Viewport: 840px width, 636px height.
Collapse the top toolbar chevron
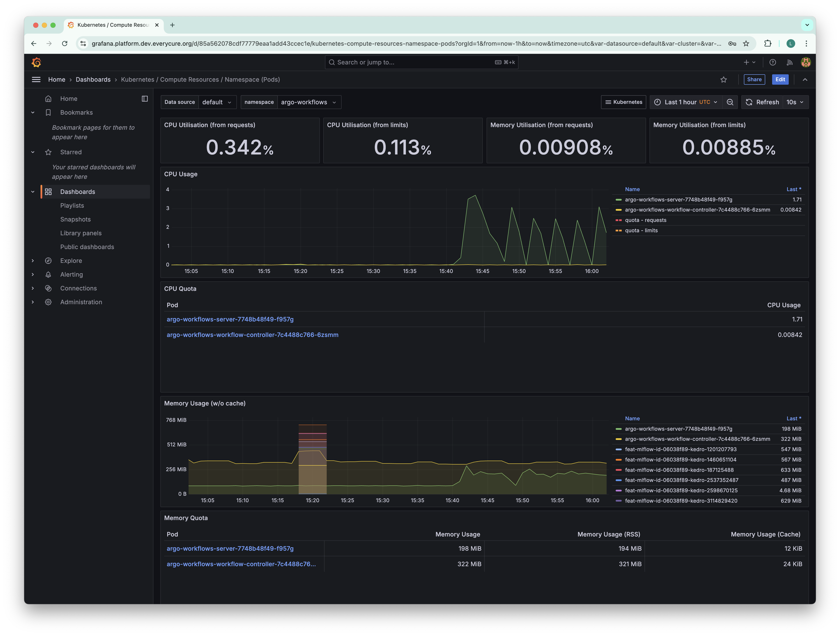(805, 79)
